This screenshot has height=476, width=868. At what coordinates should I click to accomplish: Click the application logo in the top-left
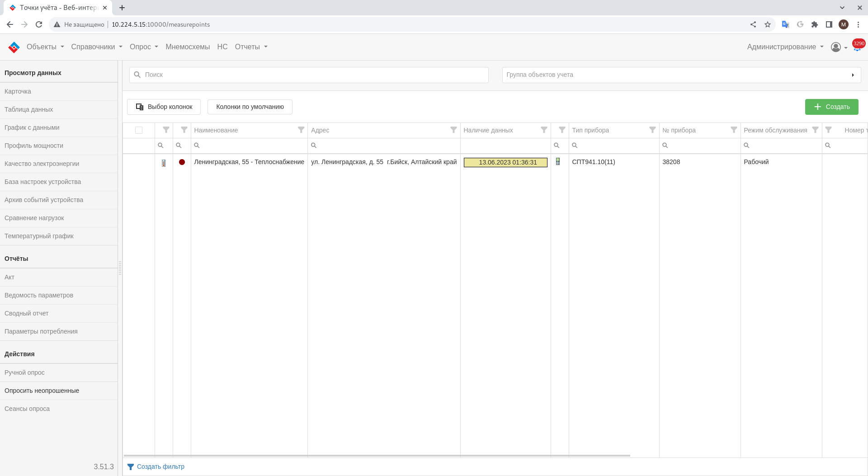tap(14, 47)
